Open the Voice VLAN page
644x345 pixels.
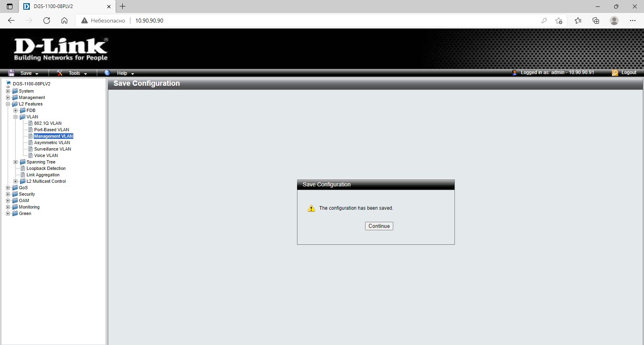[x=46, y=155]
